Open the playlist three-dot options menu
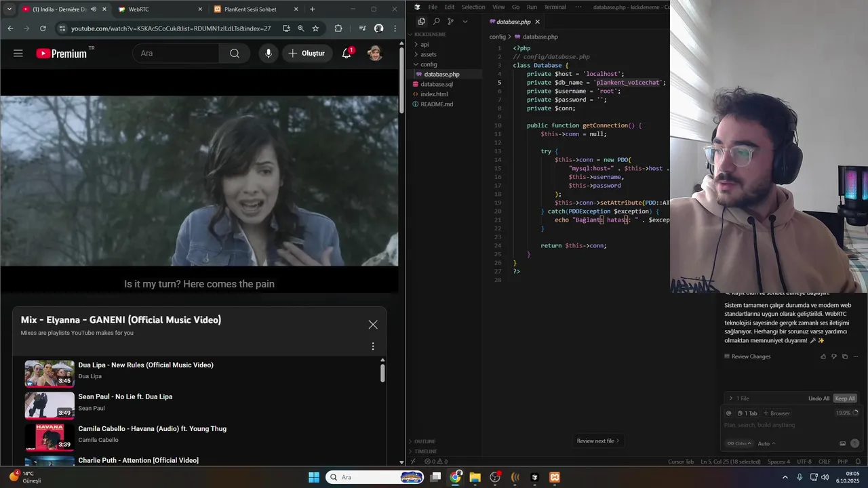 pyautogui.click(x=373, y=346)
